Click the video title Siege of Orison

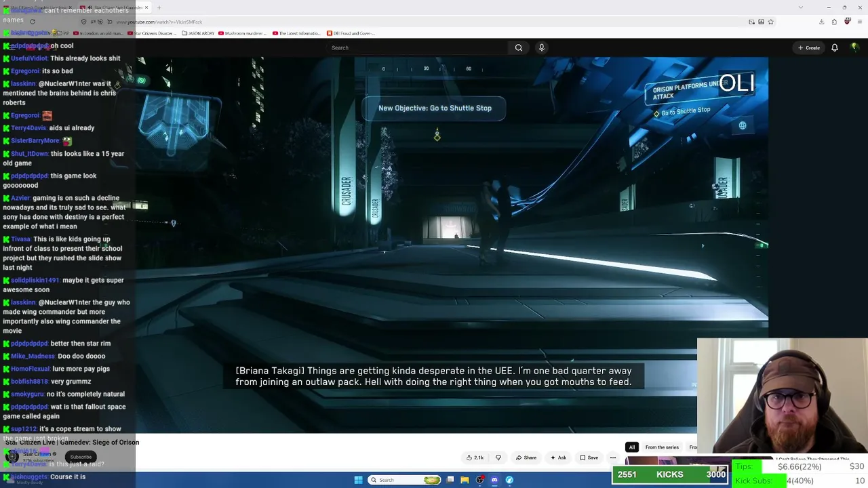tap(72, 442)
